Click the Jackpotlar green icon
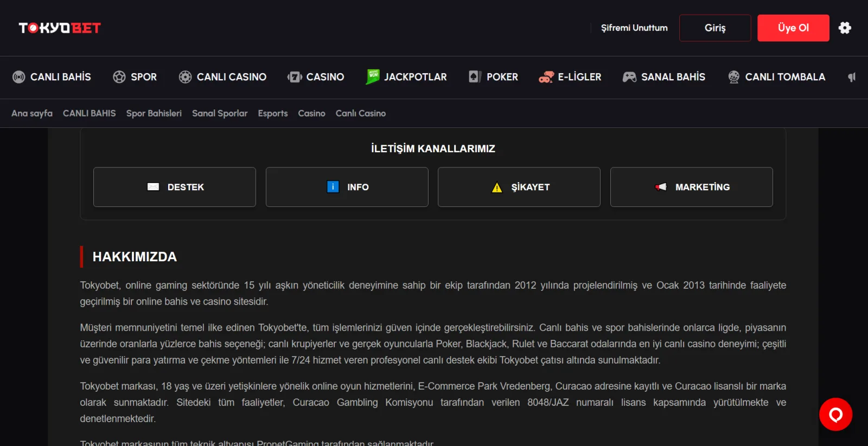This screenshot has width=868, height=446. coord(373,76)
